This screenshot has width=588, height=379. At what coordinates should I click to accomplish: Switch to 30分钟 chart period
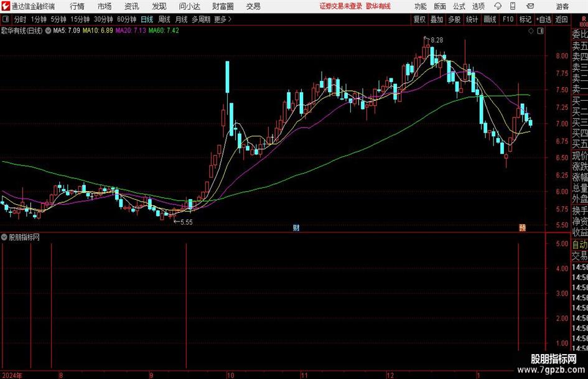pyautogui.click(x=103, y=19)
